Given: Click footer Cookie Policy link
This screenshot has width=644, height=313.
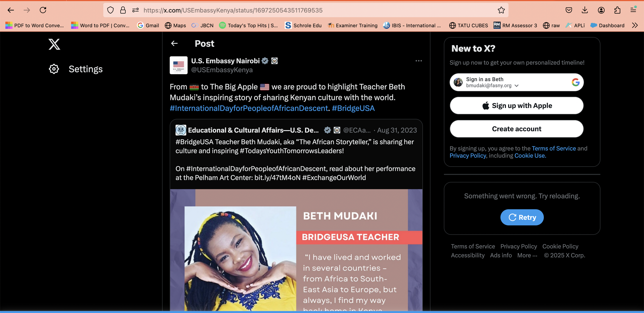Looking at the screenshot, I should 560,246.
